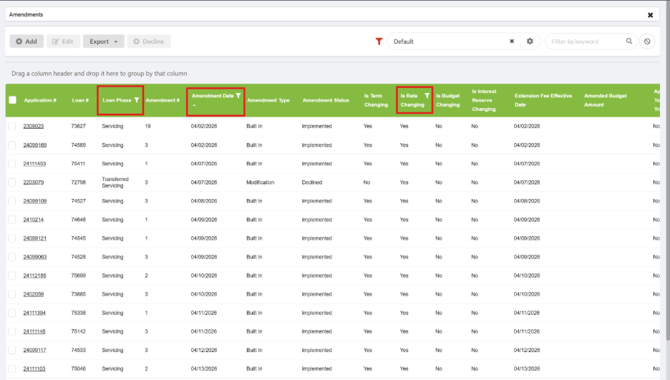Check the row for loan 75142
The width and height of the screenshot is (670, 380).
pos(12,331)
